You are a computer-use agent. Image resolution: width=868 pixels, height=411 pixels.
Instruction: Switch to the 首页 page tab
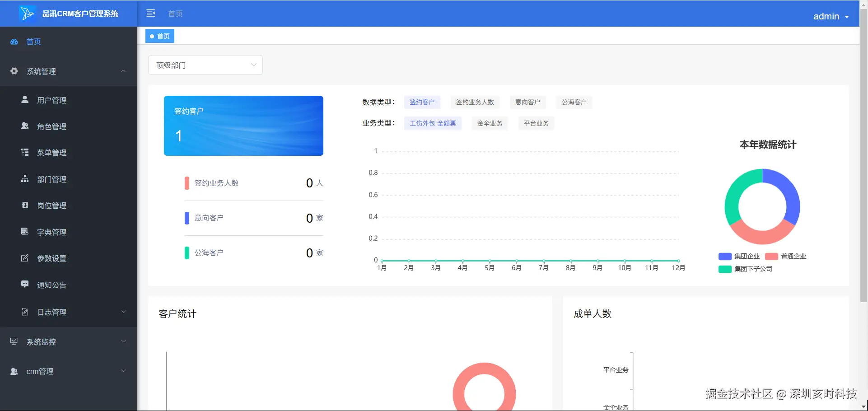click(x=160, y=36)
